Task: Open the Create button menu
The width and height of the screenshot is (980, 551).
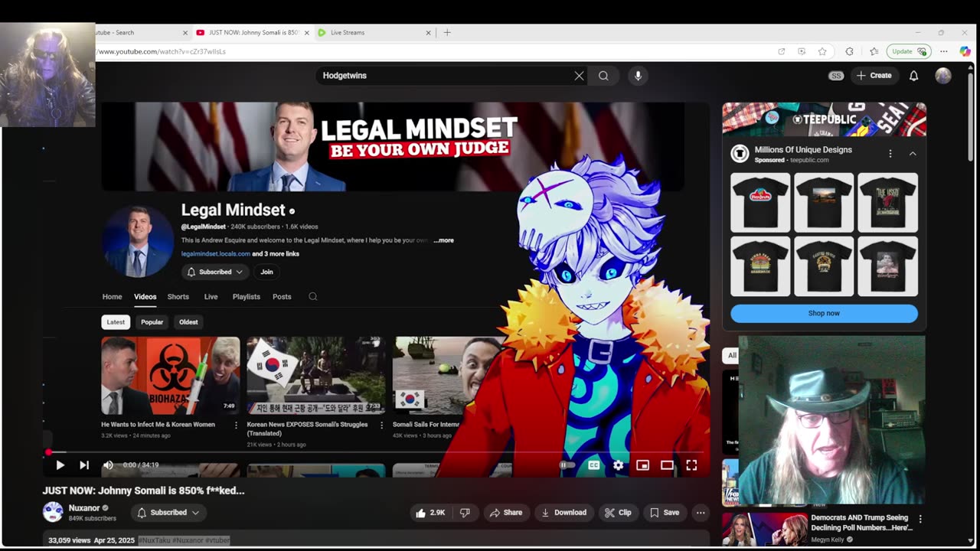Action: (x=874, y=76)
